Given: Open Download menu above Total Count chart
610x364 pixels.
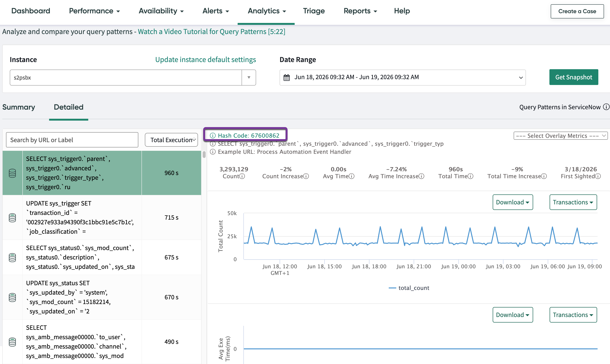Looking at the screenshot, I should click(x=513, y=202).
